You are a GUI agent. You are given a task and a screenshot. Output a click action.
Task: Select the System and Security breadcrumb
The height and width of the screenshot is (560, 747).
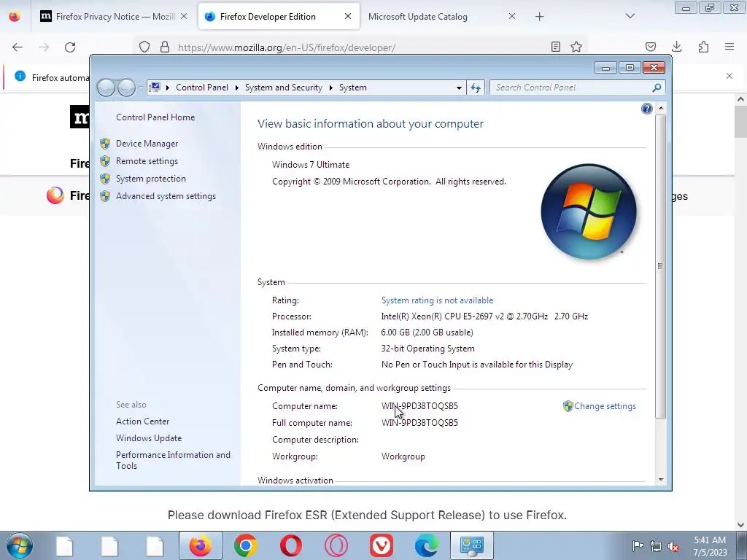284,87
